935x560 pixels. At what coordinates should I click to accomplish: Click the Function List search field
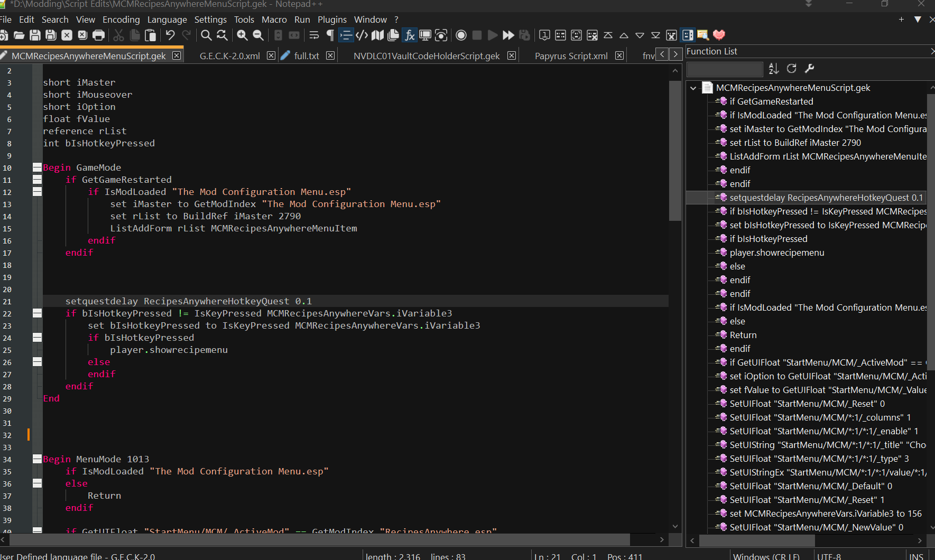pos(725,69)
